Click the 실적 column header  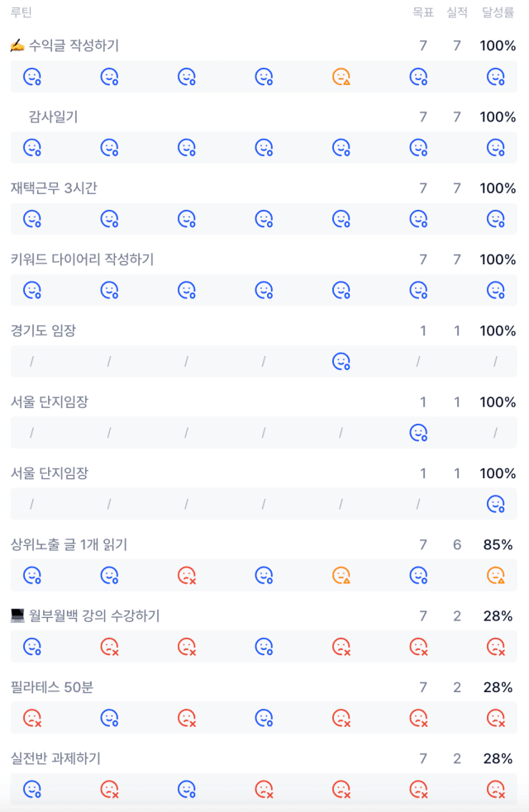pyautogui.click(x=457, y=12)
